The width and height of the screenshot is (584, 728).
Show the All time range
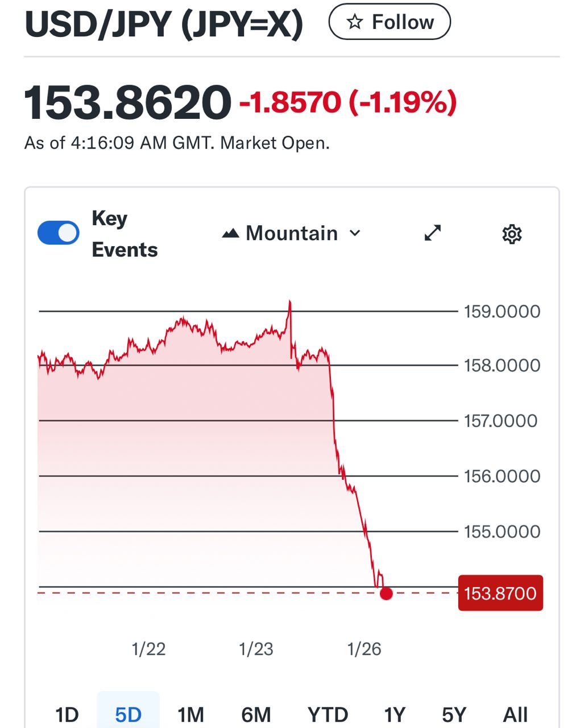tap(515, 714)
